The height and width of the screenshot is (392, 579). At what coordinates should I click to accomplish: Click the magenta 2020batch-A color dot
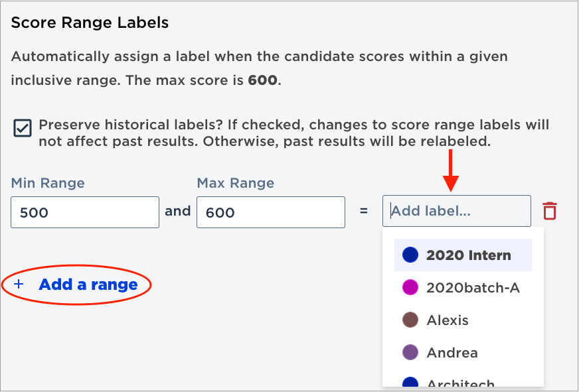(x=410, y=287)
